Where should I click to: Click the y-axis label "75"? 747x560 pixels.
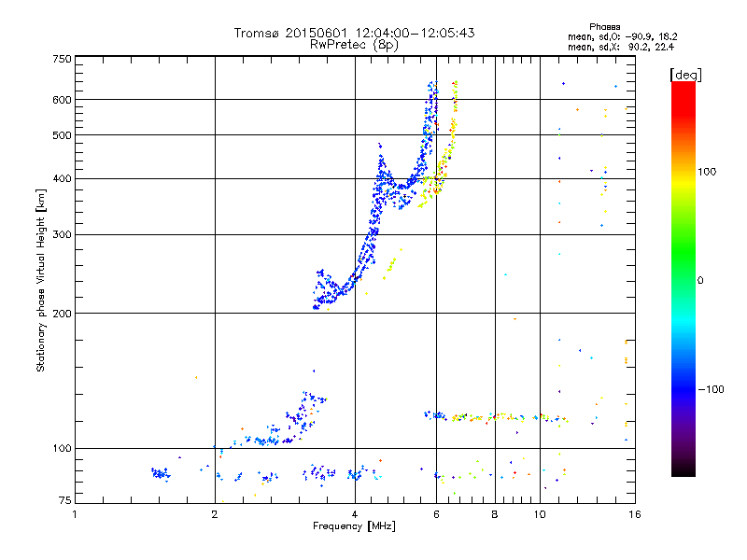[x=65, y=500]
